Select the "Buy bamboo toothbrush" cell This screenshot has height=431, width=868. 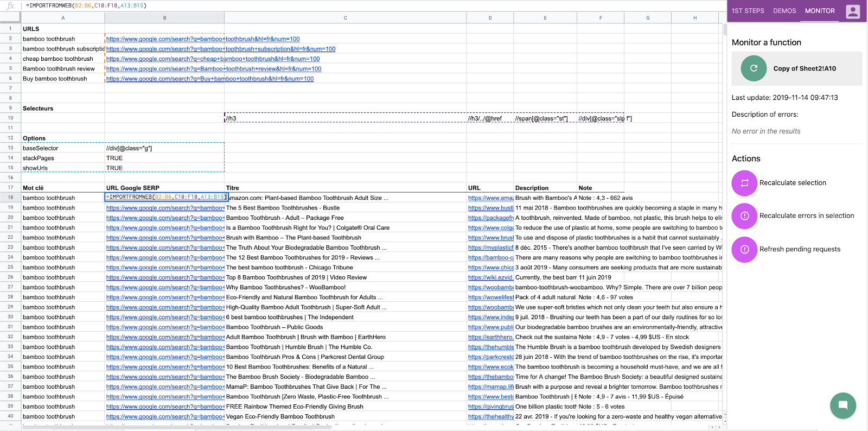click(x=63, y=79)
